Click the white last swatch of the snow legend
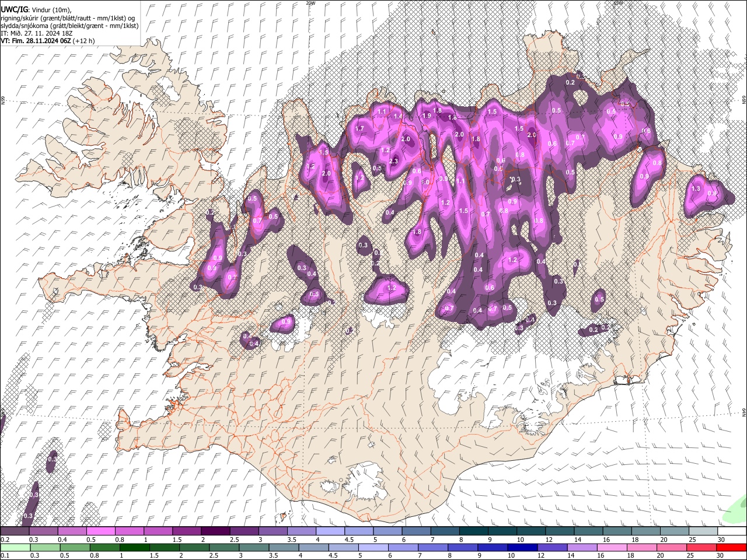The image size is (747, 560). tap(732, 531)
